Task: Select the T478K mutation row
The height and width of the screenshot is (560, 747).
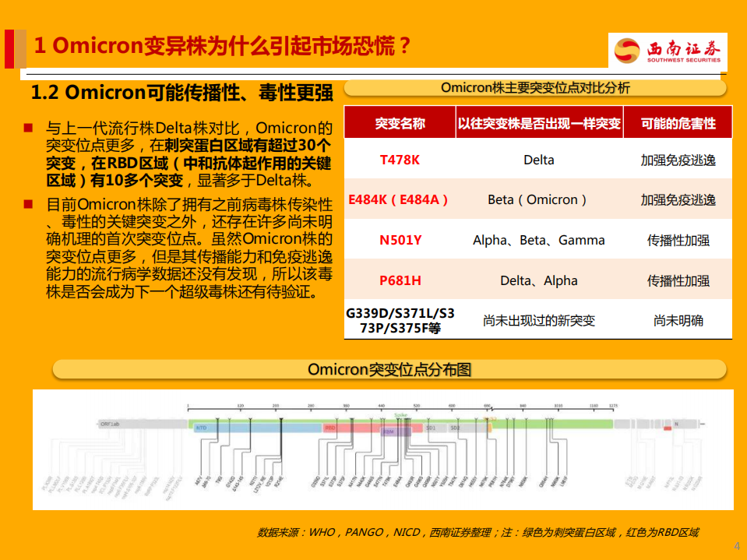Action: click(x=401, y=160)
